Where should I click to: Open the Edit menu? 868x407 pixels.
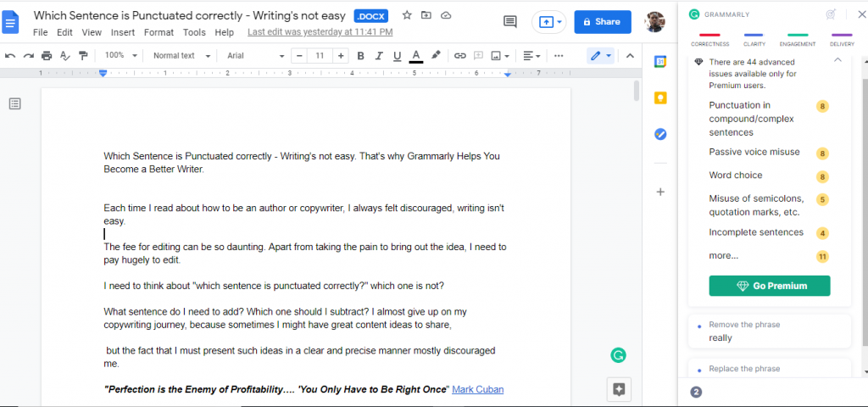64,32
